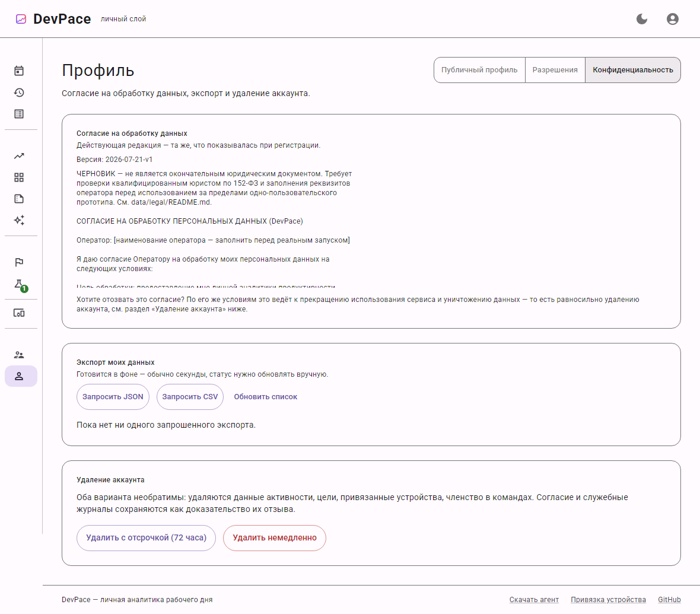The height and width of the screenshot is (614, 700).
Task: Open the Скачать агент footer link
Action: tap(534, 600)
